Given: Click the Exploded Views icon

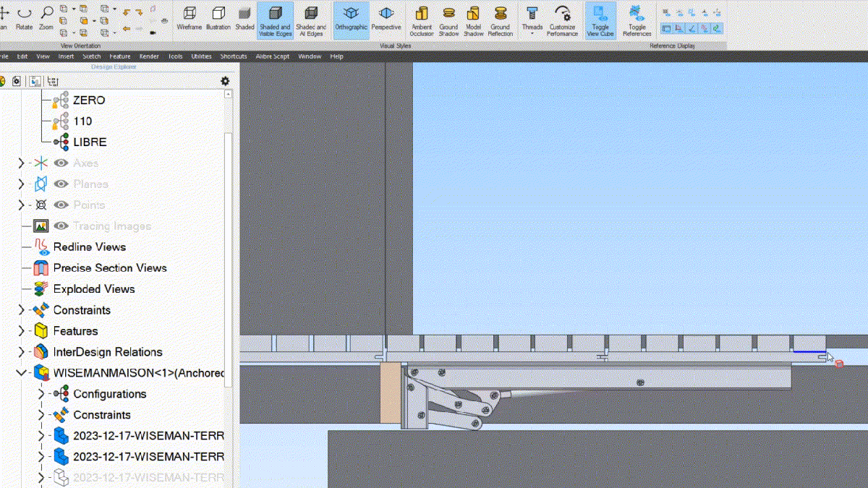Looking at the screenshot, I should pos(41,289).
